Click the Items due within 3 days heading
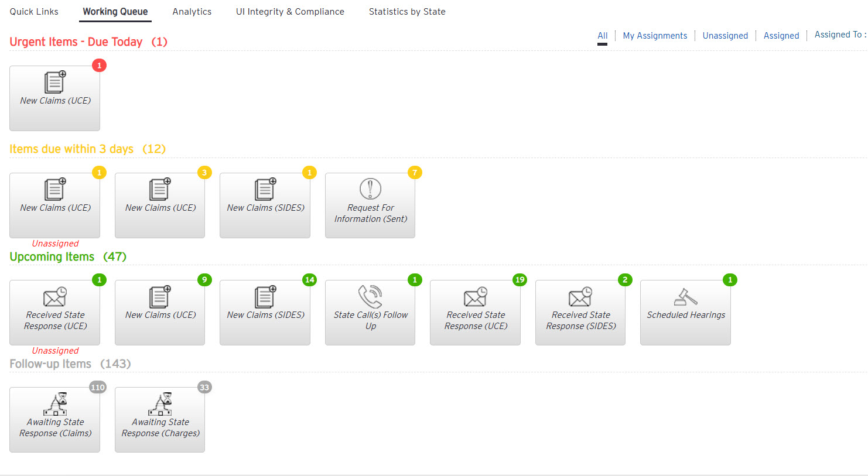The width and height of the screenshot is (868, 476). point(87,149)
